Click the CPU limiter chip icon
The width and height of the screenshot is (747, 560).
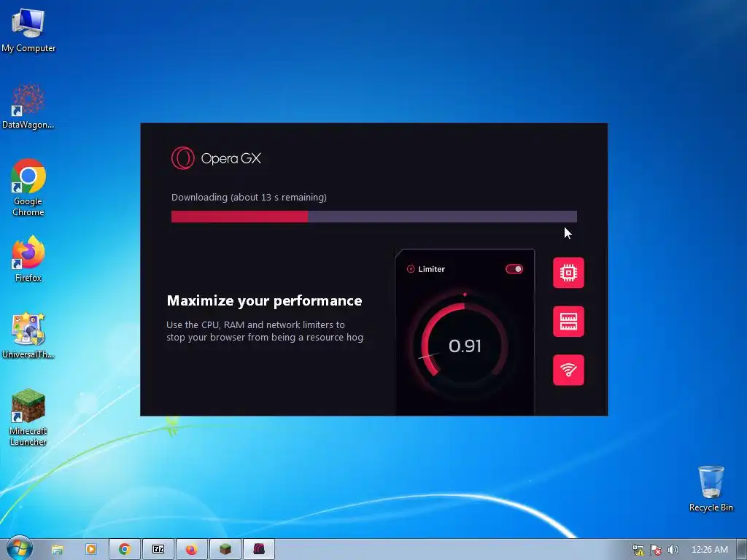coord(568,273)
